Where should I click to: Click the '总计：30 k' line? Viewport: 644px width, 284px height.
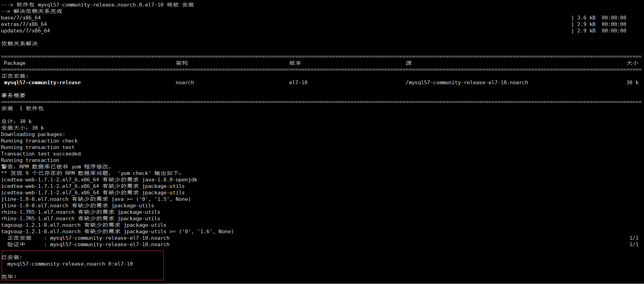pyautogui.click(x=16, y=121)
